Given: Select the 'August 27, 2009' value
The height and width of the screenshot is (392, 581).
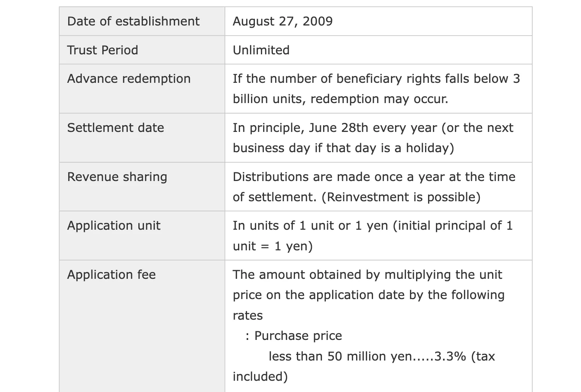Looking at the screenshot, I should pyautogui.click(x=283, y=21).
